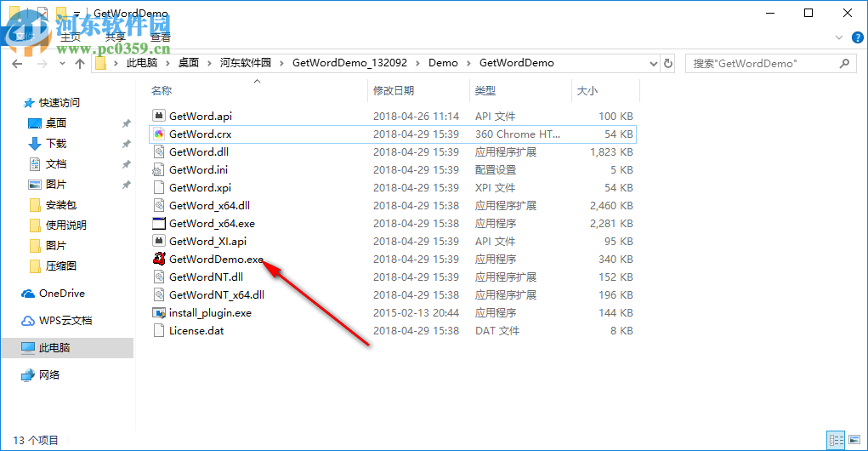Open 快速访问 in navigation pane

60,102
